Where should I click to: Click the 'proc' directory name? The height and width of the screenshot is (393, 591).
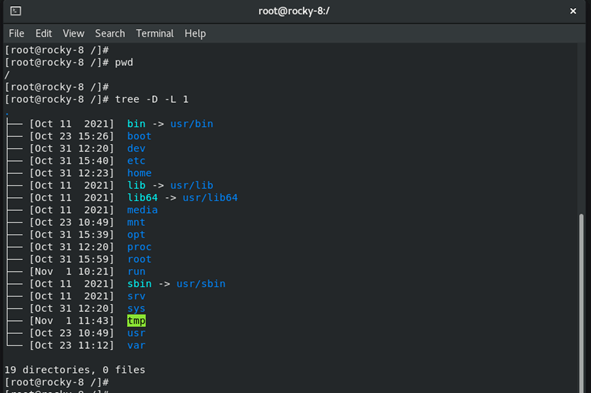pos(139,247)
